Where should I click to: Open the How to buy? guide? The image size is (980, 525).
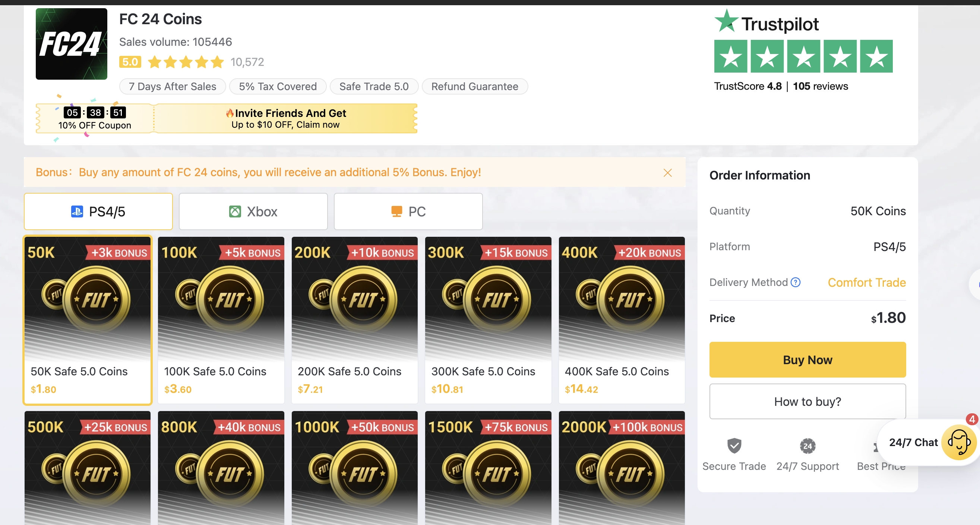coord(807,401)
